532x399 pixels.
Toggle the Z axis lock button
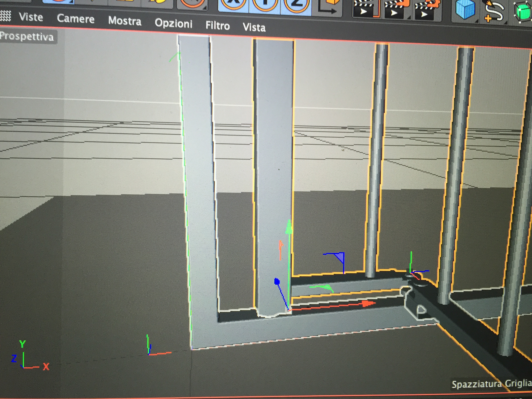296,5
